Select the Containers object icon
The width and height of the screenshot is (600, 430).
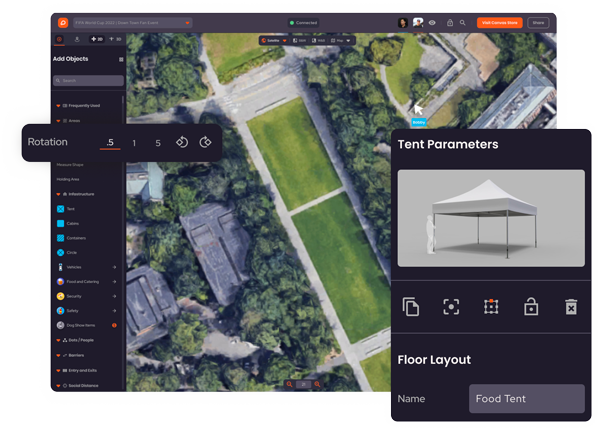point(60,238)
